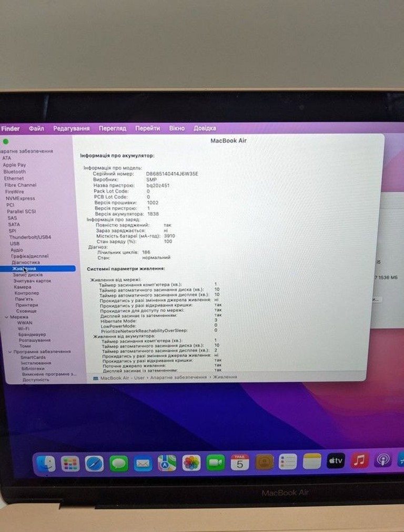404x532 pixels.
Task: Select WWAN under Мережа
Action: coord(25,323)
